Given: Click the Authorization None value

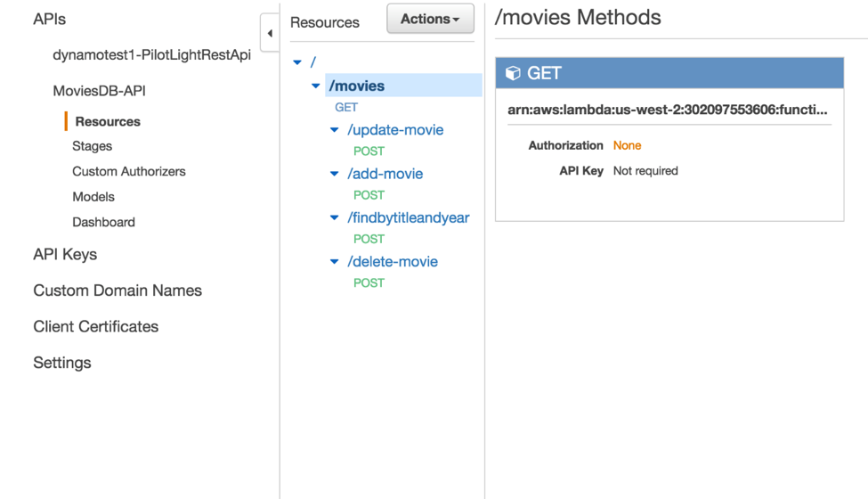Looking at the screenshot, I should click(627, 145).
